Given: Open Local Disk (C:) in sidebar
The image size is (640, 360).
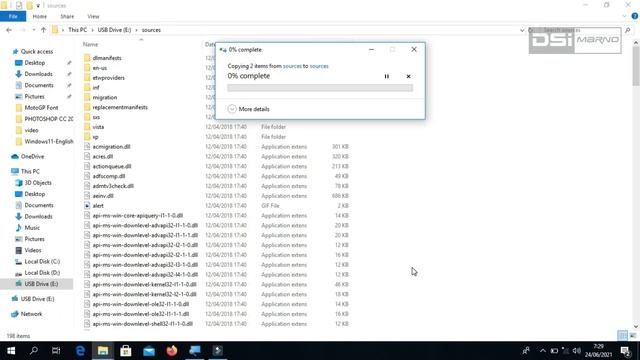Looking at the screenshot, I should [x=42, y=262].
